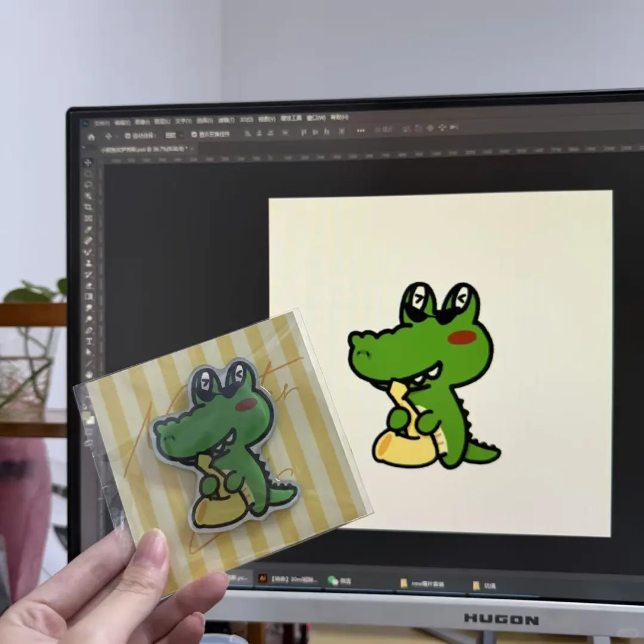Select the Gradient tool
The height and width of the screenshot is (644, 644).
click(89, 297)
